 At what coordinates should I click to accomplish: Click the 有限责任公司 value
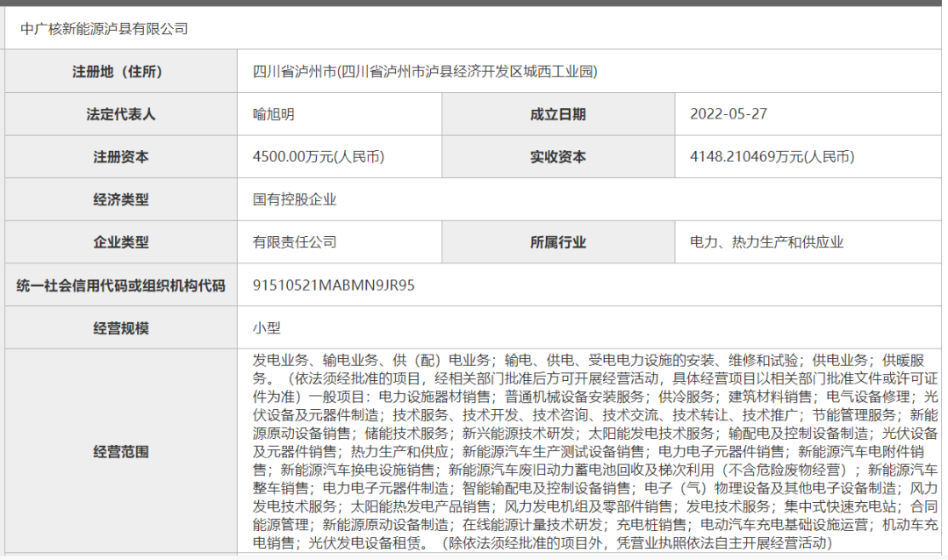pos(294,243)
